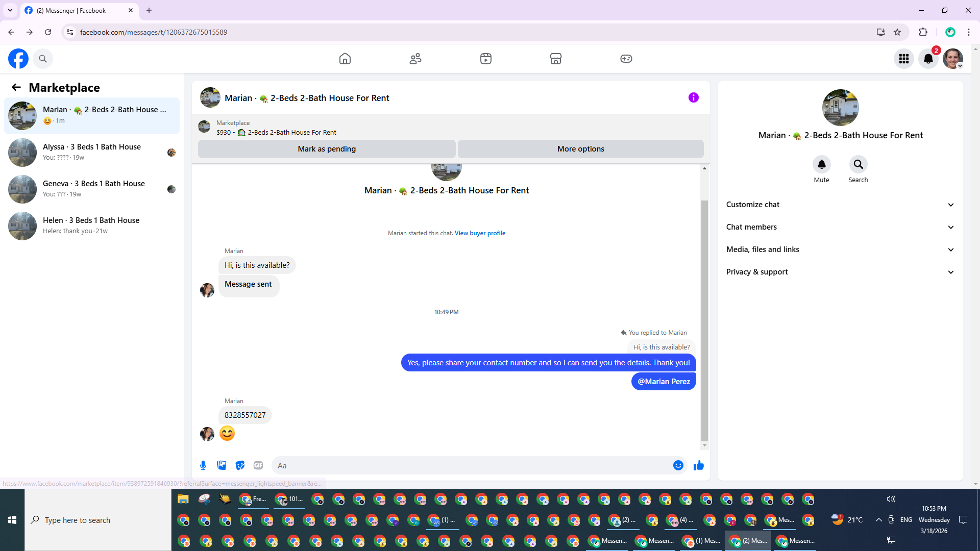
Task: Open the View buyer profile link
Action: tap(480, 233)
